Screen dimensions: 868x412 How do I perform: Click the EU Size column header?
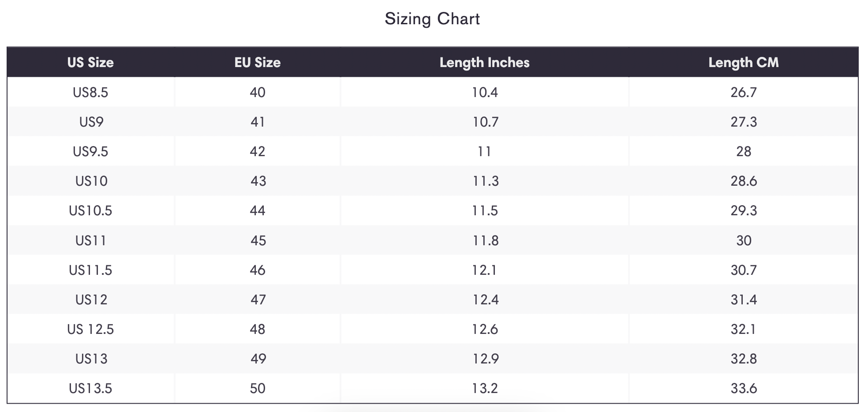click(258, 62)
